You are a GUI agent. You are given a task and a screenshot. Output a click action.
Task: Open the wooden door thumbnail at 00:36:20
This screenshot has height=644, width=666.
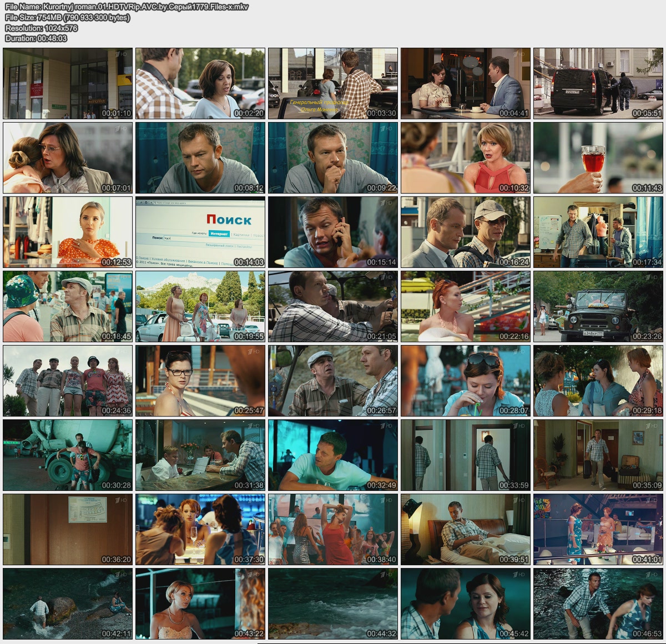(x=68, y=529)
